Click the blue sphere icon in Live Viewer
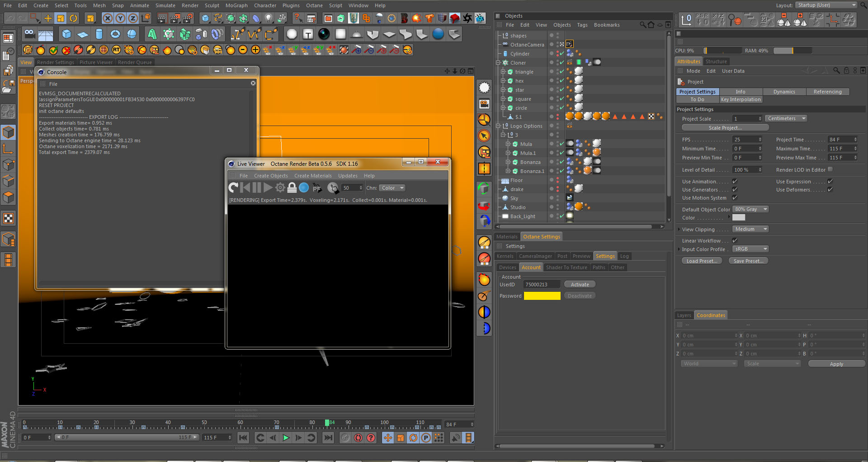Screen dimensions: 868x462 click(304, 187)
